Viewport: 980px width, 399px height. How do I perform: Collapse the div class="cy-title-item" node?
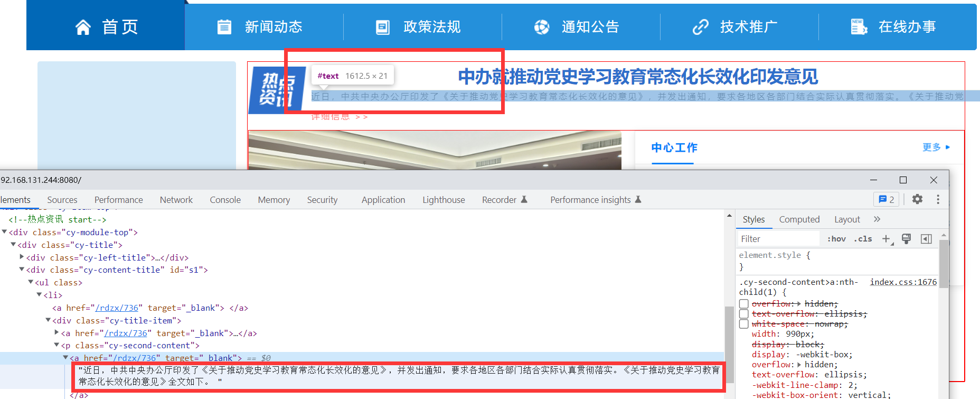pos(49,320)
